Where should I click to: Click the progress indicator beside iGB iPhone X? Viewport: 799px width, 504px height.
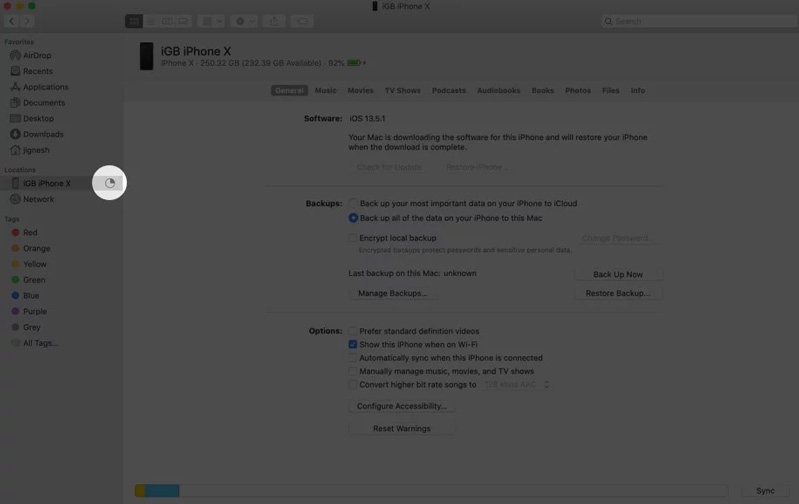coord(110,183)
